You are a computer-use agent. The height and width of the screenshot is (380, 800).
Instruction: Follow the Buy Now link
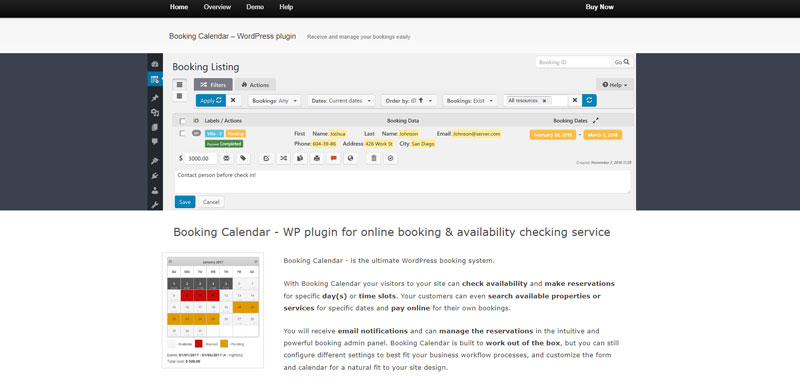pyautogui.click(x=599, y=7)
